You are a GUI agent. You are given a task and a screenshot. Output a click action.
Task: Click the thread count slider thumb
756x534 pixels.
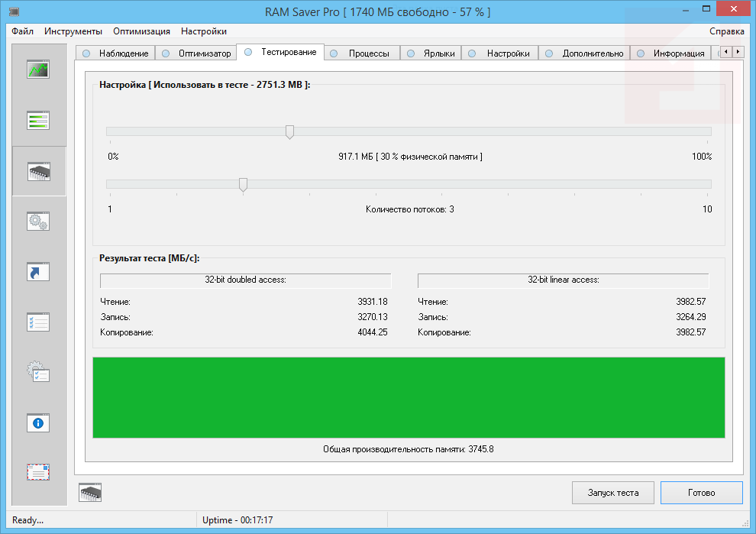(x=244, y=184)
